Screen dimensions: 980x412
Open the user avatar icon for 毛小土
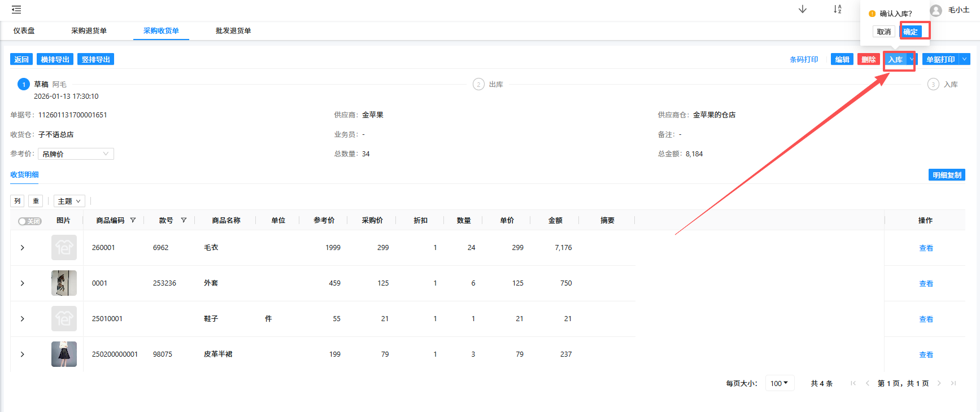(936, 10)
